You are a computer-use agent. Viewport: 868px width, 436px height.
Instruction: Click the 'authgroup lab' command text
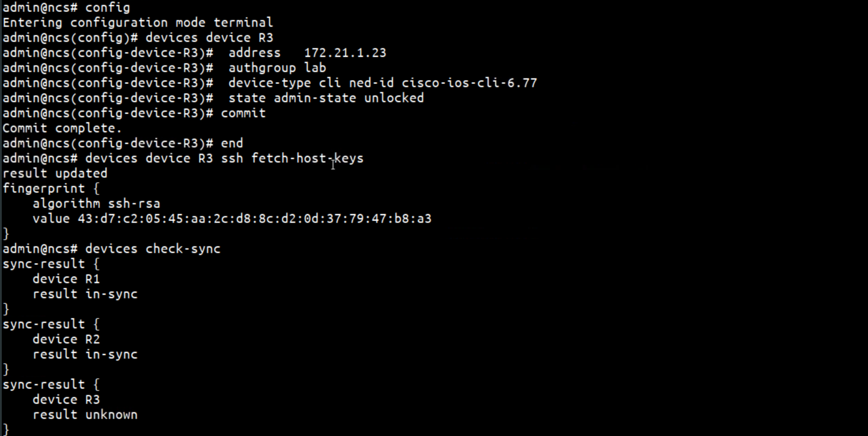pyautogui.click(x=277, y=68)
